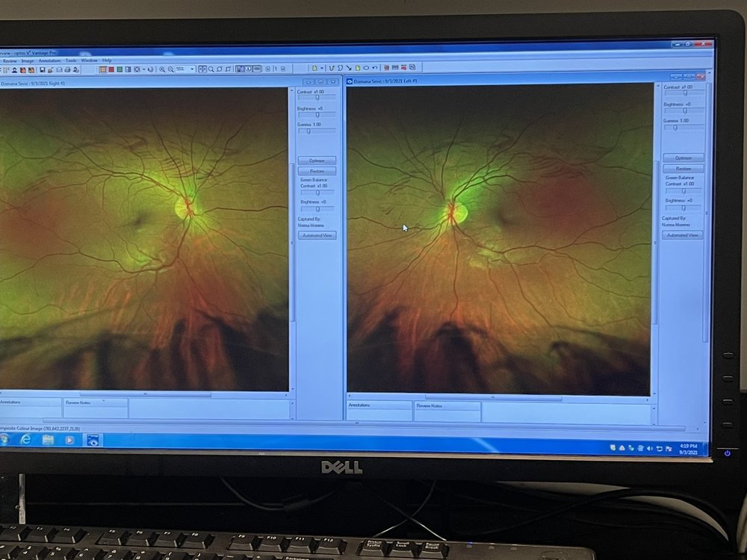Click Optimize button in left image panel
The width and height of the screenshot is (747, 560).
[317, 161]
